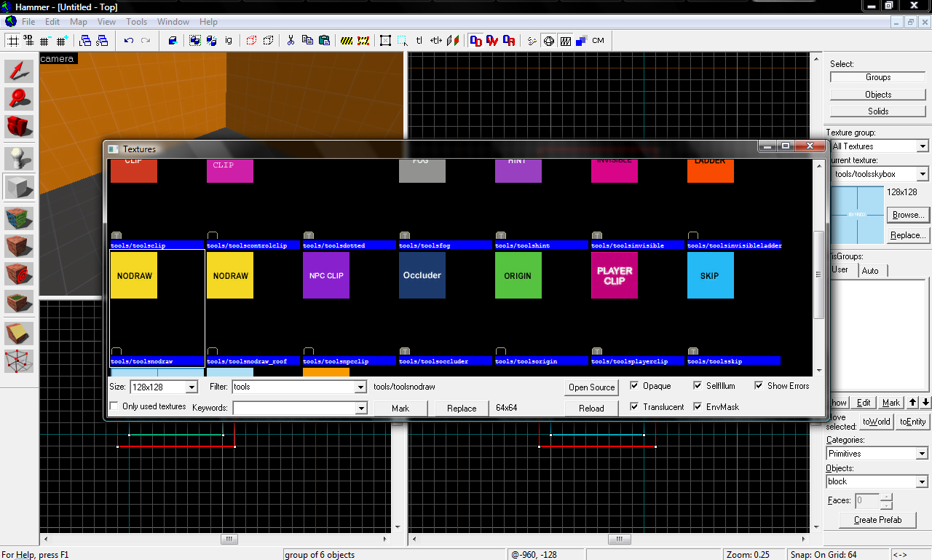This screenshot has width=932, height=560.
Task: Select the Vertex tool (wireframe cube)
Action: (20, 361)
